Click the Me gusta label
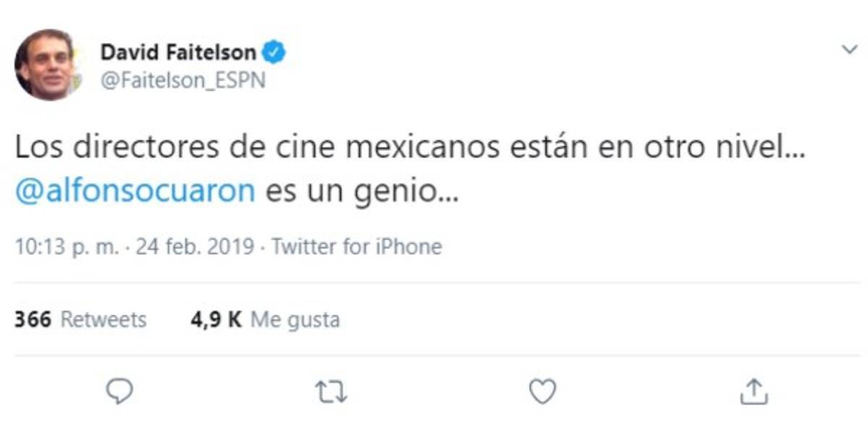Image resolution: width=868 pixels, height=422 pixels. tap(294, 318)
